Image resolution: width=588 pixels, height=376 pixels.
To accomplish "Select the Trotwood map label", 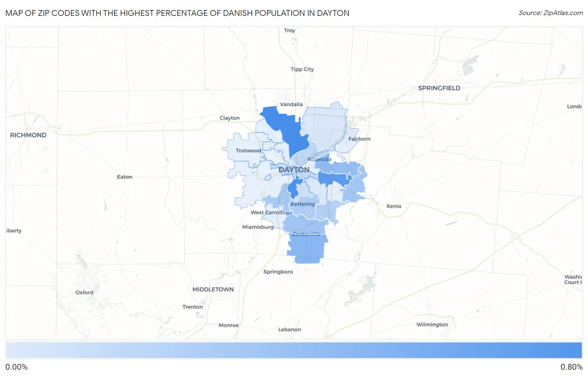I will click(248, 151).
